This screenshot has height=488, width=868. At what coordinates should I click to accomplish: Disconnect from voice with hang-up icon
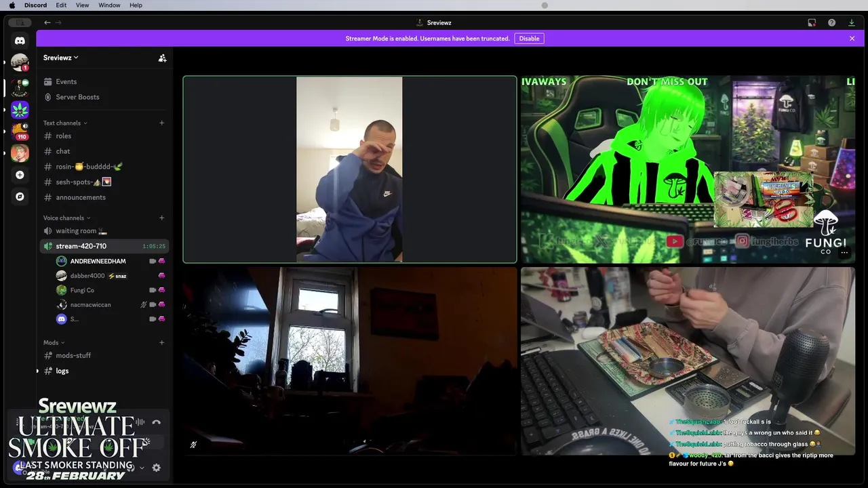tap(156, 422)
